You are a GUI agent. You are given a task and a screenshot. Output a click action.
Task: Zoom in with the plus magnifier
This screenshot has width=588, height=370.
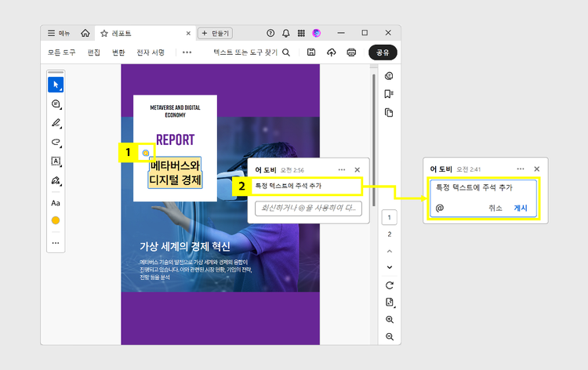(x=389, y=319)
